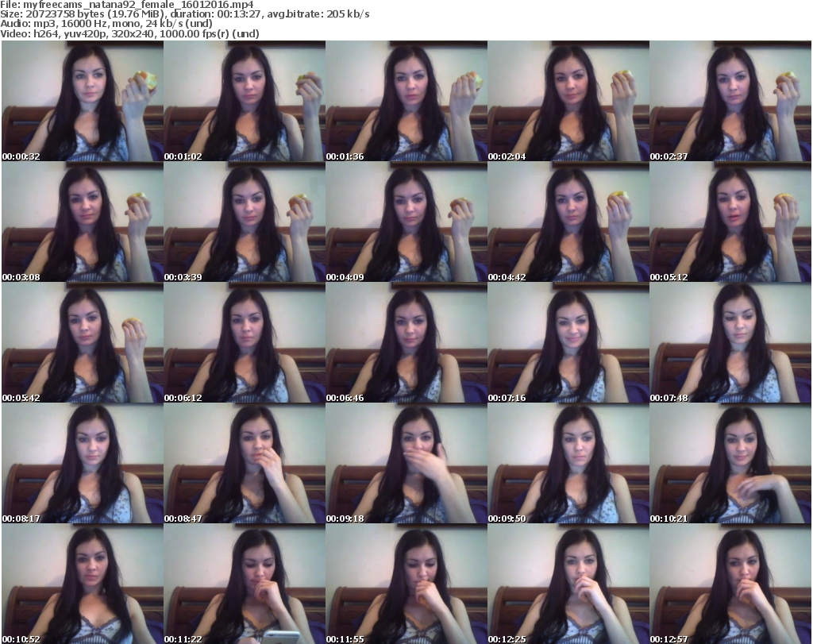Select the thumbnail stamped 00:02:04
This screenshot has width=813, height=644.
[568, 101]
